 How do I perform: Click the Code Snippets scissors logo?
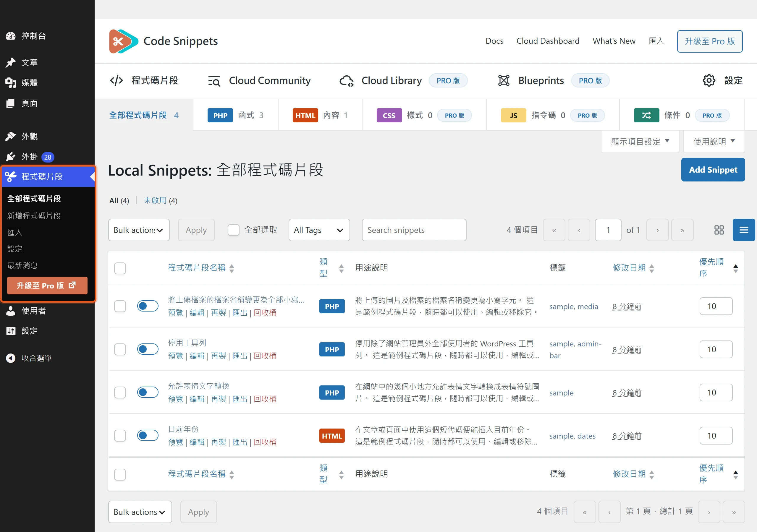[124, 41]
